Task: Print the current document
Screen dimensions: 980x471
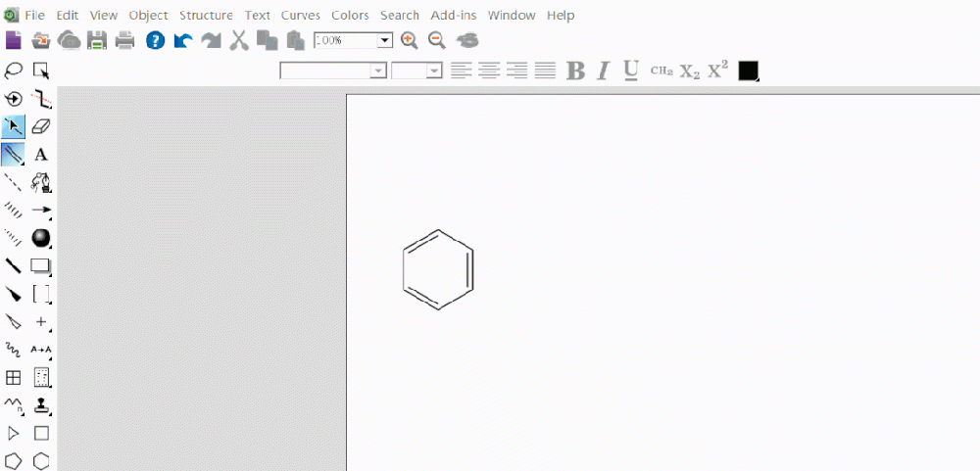Action: click(x=125, y=40)
